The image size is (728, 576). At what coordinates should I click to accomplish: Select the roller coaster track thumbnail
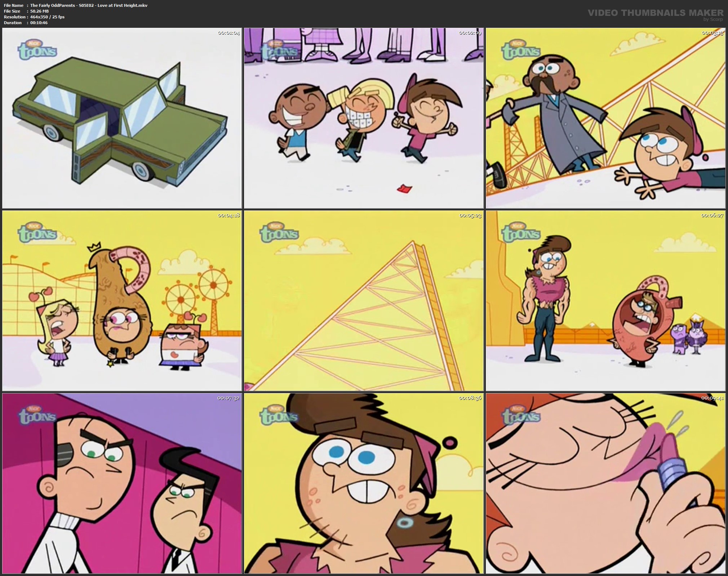[x=364, y=301]
